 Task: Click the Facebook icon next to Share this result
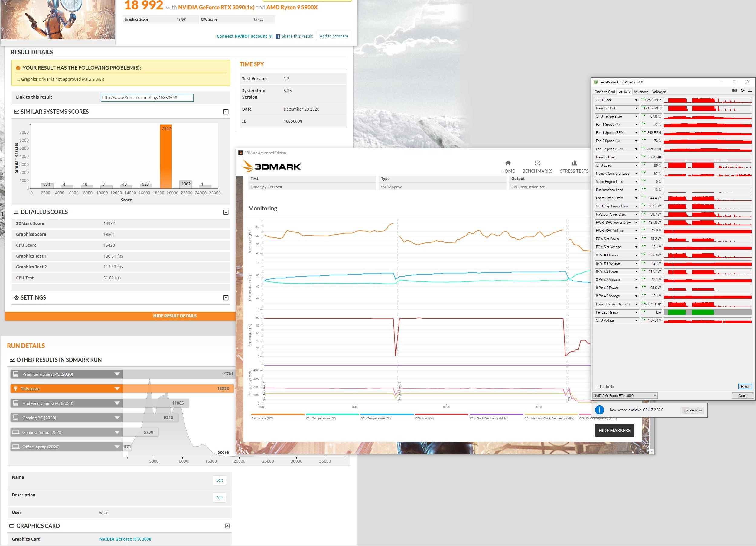point(278,37)
